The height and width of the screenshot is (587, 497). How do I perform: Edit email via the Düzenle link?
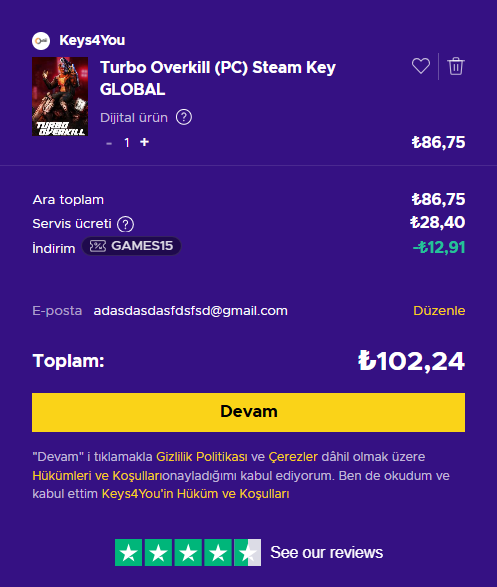(439, 311)
